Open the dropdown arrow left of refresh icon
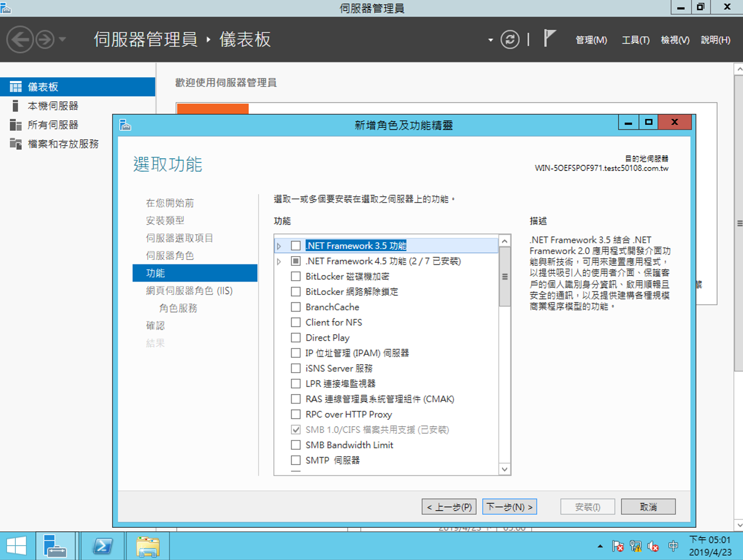Screen dimensions: 743x560 [x=490, y=40]
